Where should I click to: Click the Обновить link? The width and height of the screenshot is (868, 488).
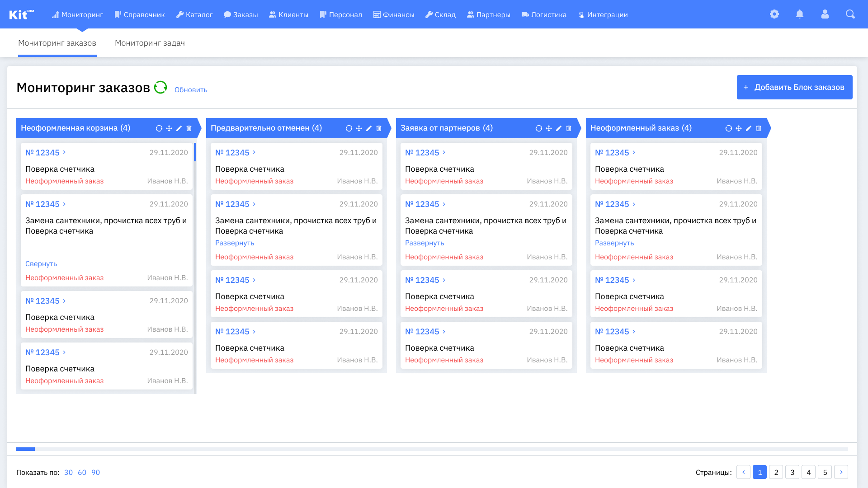(x=191, y=90)
